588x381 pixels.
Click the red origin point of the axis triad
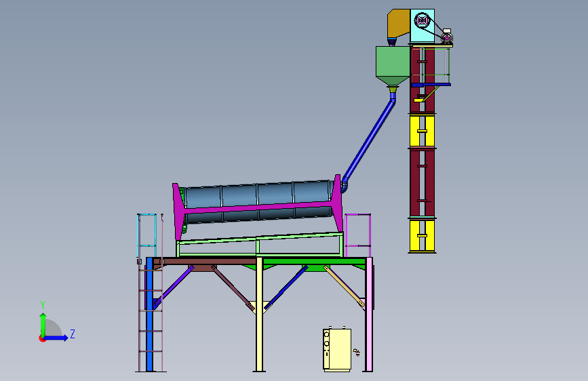click(x=42, y=338)
